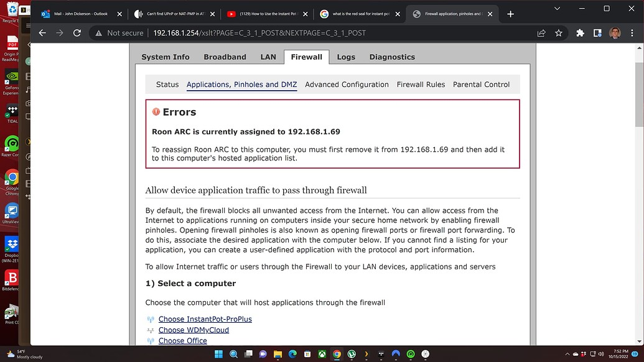Open the LAN tab
The height and width of the screenshot is (362, 644).
tap(268, 57)
